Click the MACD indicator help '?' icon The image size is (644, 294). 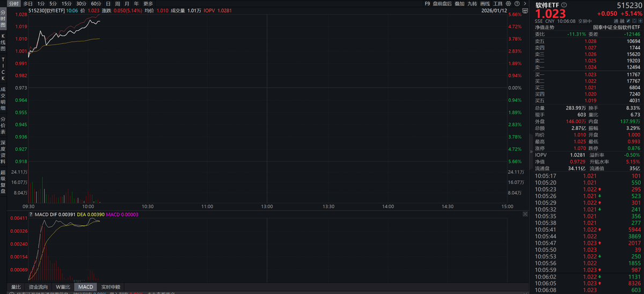[x=30, y=214]
